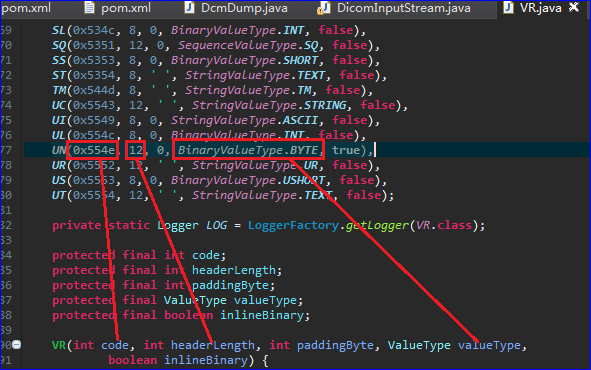Click BinaryValueType.BYTE on the UN line

point(248,150)
